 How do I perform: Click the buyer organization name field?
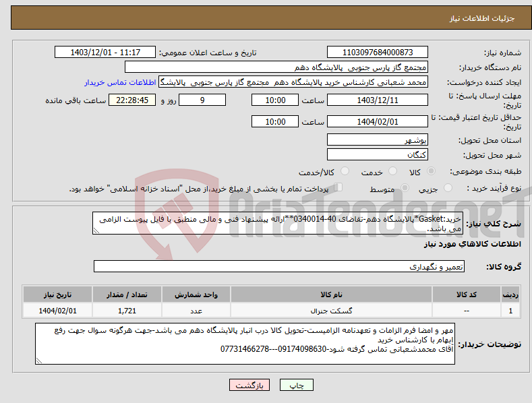click(x=276, y=67)
